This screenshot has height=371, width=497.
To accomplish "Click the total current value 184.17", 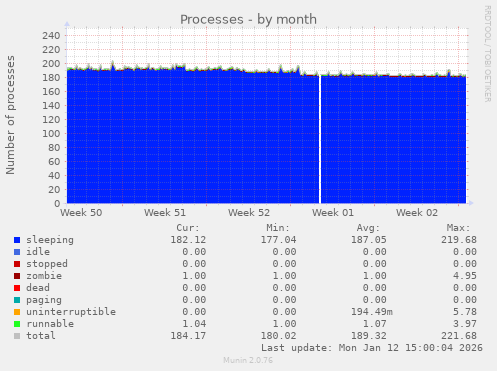I will (188, 336).
